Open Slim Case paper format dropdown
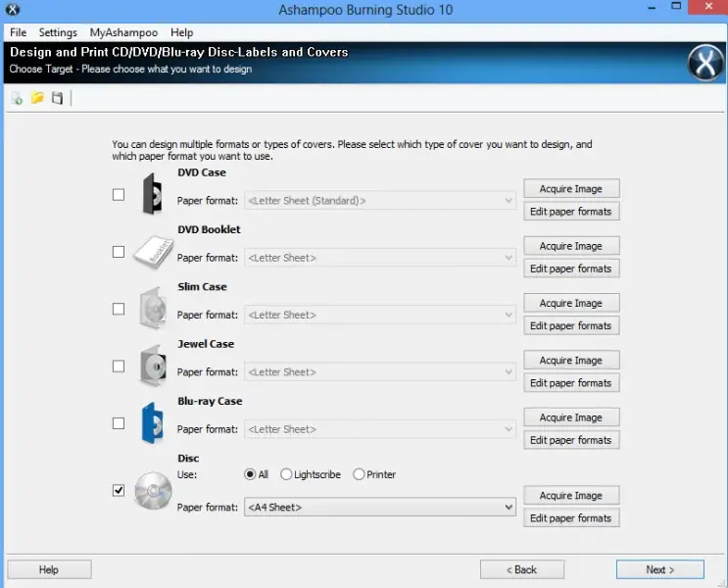Viewport: 728px width, 588px height. point(380,315)
